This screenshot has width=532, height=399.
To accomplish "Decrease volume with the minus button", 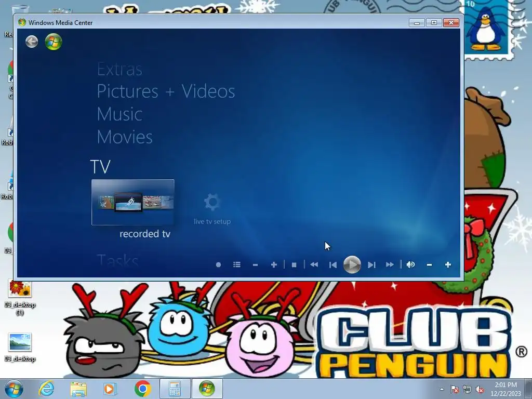I will pos(429,264).
